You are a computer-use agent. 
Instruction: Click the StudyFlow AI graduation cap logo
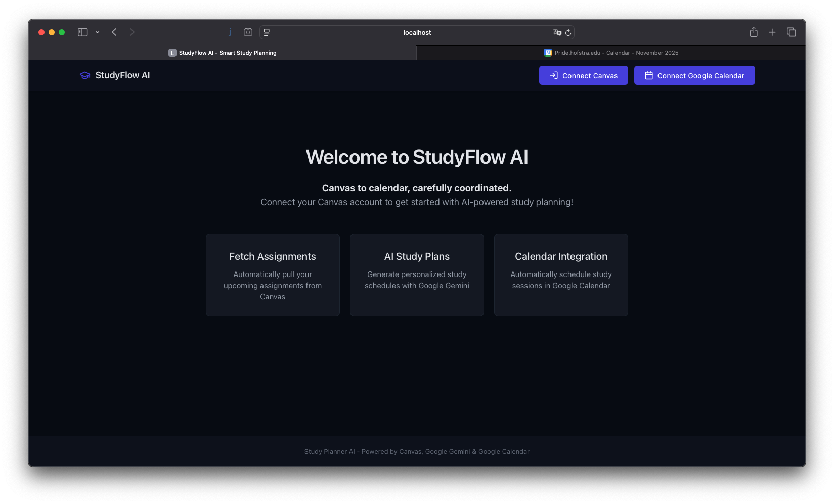85,75
